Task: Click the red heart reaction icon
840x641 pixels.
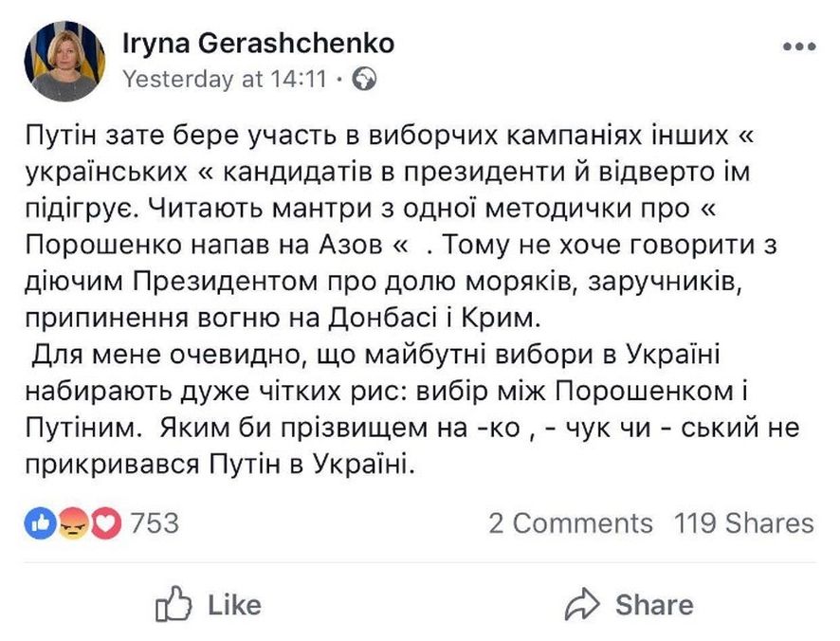Action: pos(104,522)
